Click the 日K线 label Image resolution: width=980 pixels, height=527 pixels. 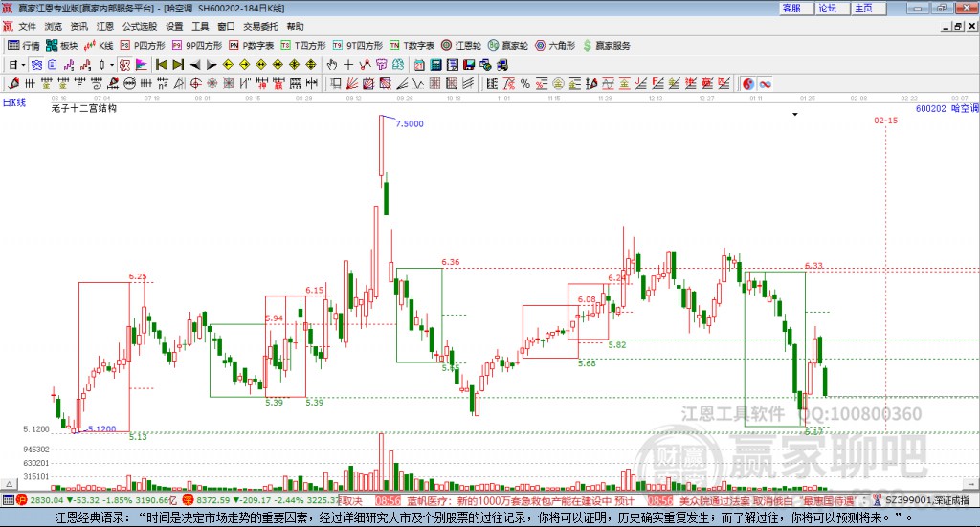coord(14,102)
